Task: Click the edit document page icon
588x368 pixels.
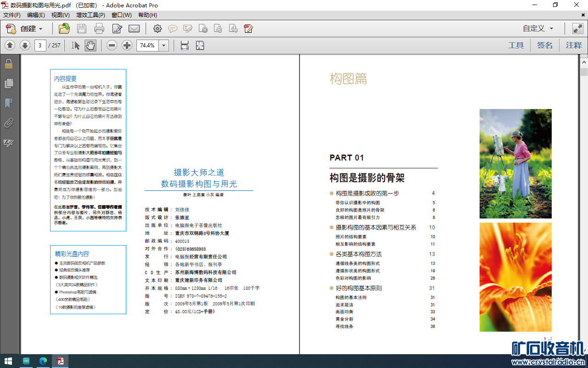Action: 117,29
